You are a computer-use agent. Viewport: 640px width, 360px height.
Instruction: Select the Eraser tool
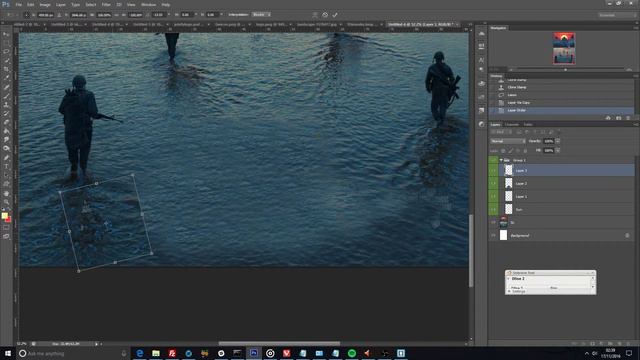pos(6,122)
